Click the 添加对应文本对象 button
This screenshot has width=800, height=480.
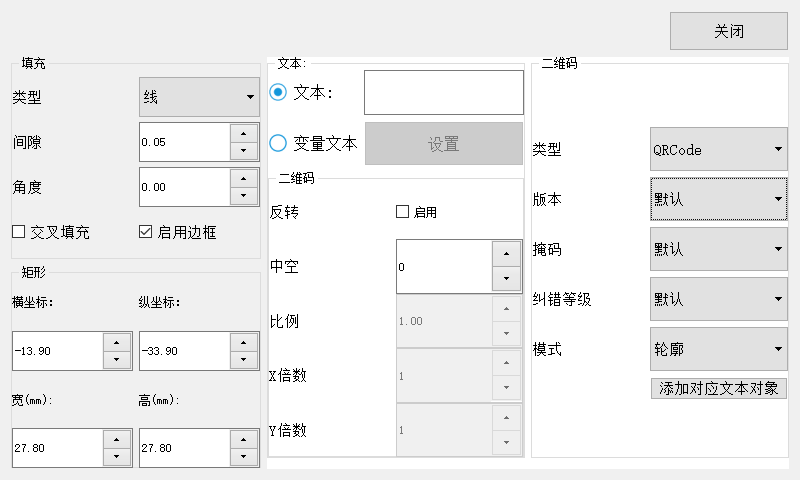click(x=718, y=389)
